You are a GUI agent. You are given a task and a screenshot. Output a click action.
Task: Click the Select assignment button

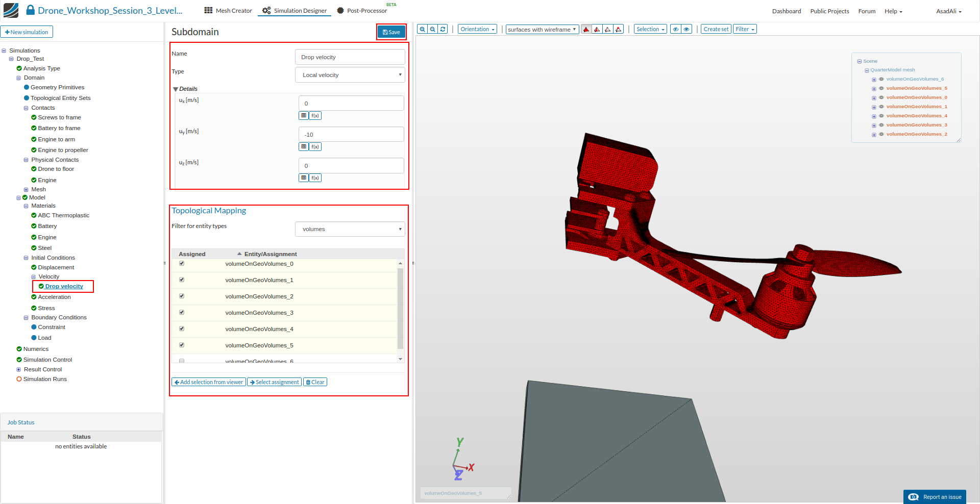click(x=275, y=382)
